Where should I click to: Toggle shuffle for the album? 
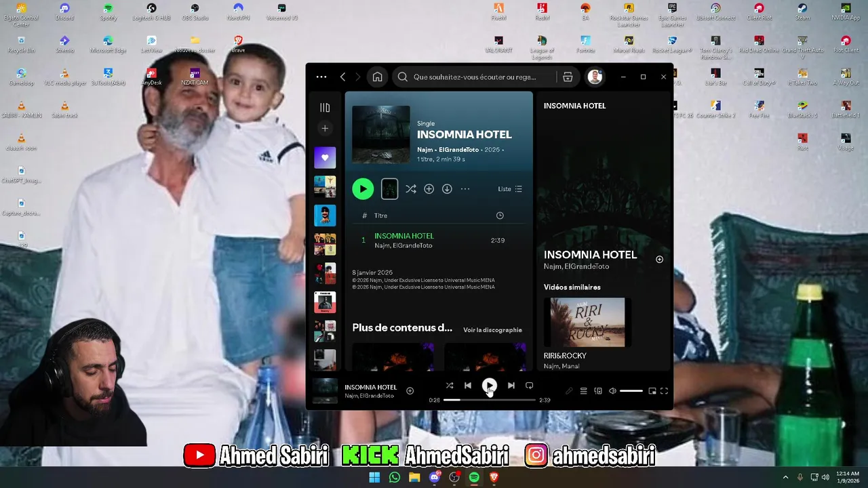(x=411, y=189)
